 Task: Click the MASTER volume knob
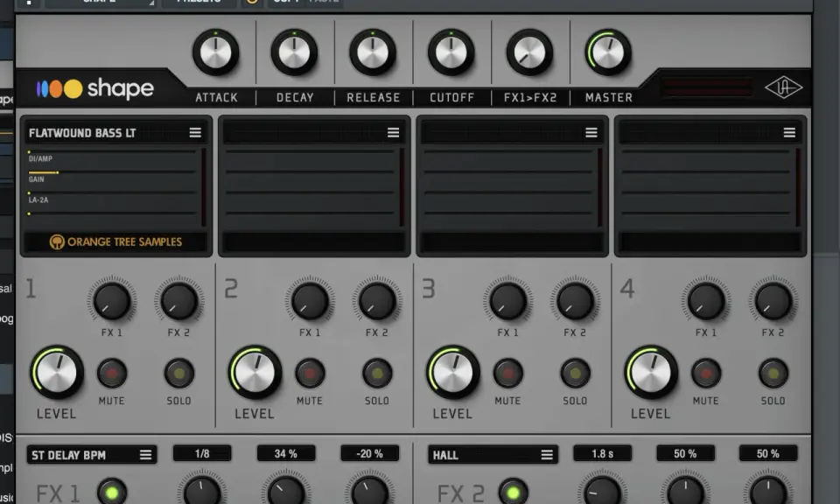tap(608, 52)
